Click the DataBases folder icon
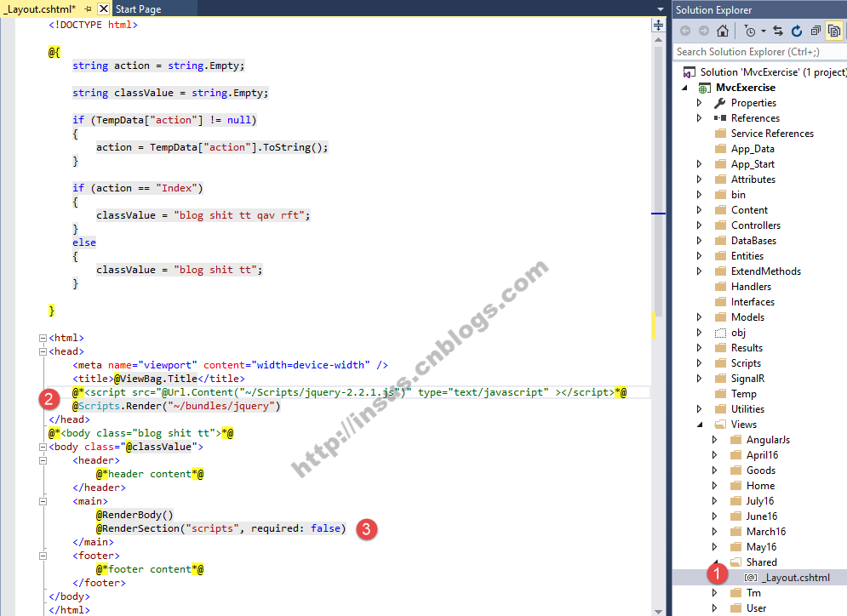 click(x=720, y=241)
